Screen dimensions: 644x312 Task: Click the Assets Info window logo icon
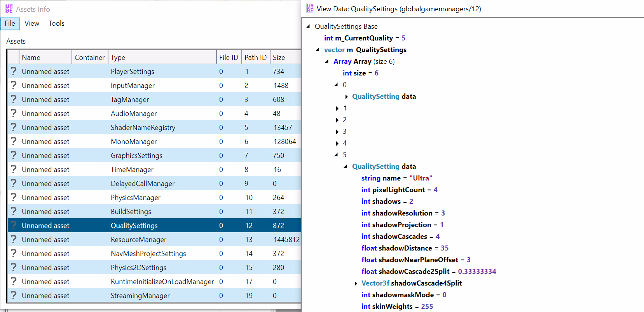9,9
